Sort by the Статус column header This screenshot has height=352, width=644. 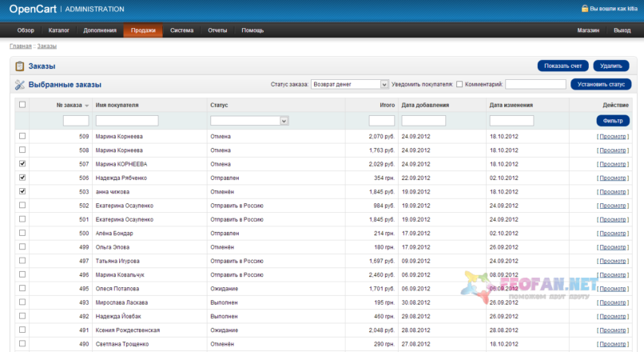click(219, 106)
